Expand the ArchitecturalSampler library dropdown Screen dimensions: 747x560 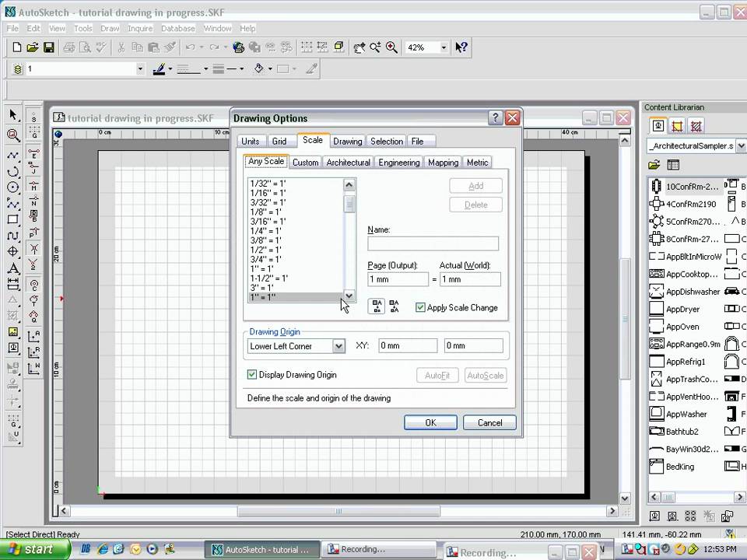(740, 145)
